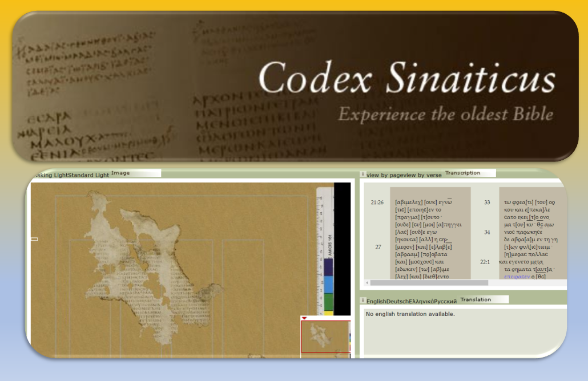Click the highlighted word επειραcεν
Image resolution: width=588 pixels, height=381 pixels.
click(x=517, y=277)
